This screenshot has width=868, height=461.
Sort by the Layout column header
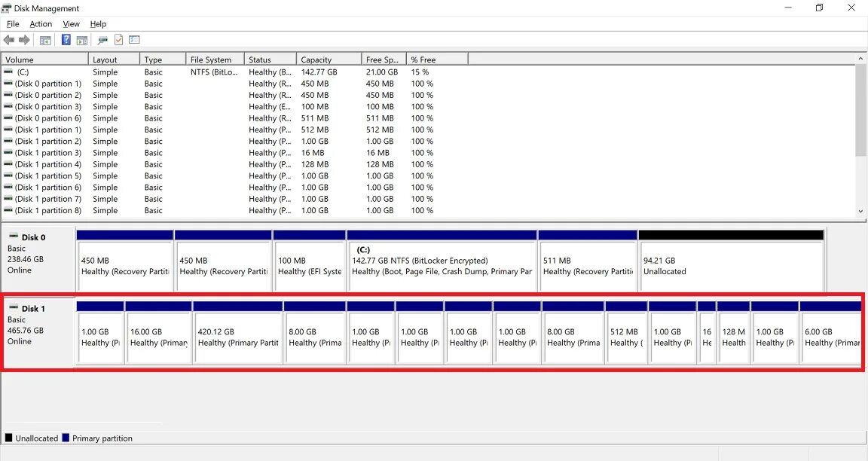coord(114,60)
